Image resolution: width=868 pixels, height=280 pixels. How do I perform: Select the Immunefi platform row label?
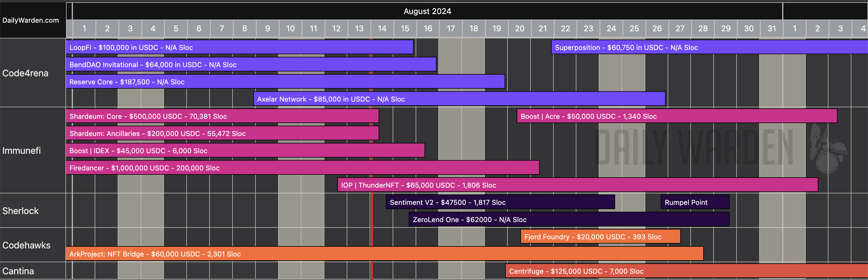click(22, 150)
